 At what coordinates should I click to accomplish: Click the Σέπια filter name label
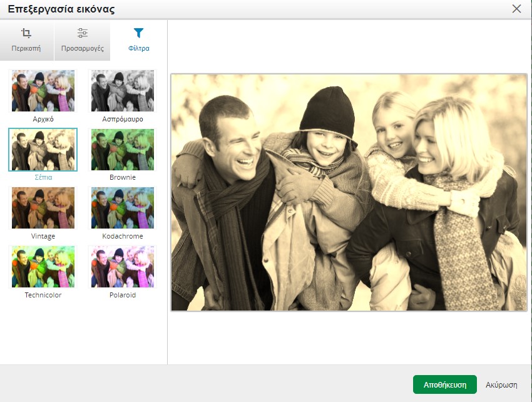pyautogui.click(x=43, y=177)
